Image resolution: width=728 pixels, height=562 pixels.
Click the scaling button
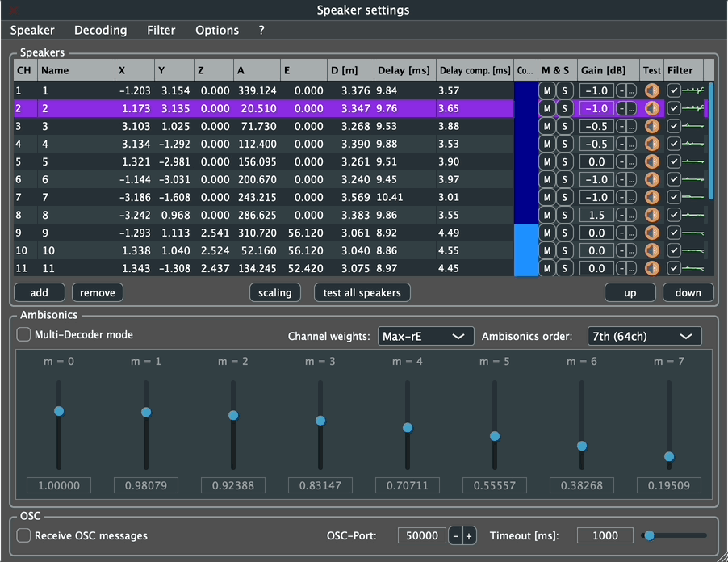274,292
